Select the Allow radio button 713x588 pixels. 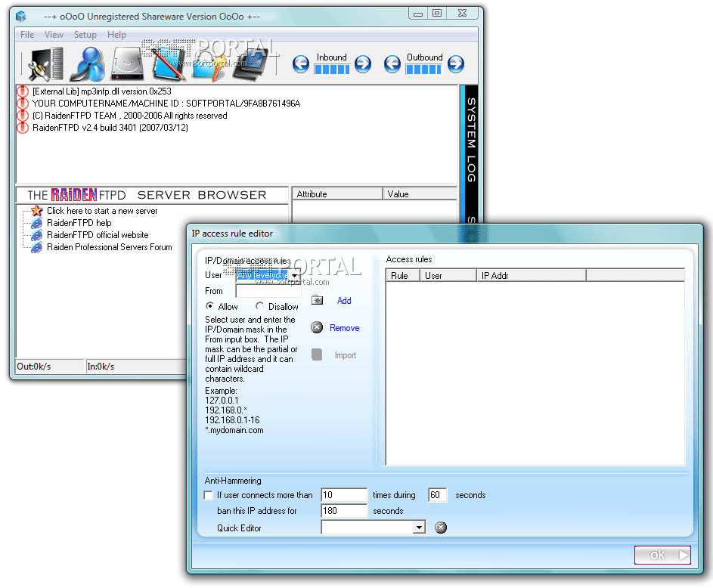coord(209,306)
